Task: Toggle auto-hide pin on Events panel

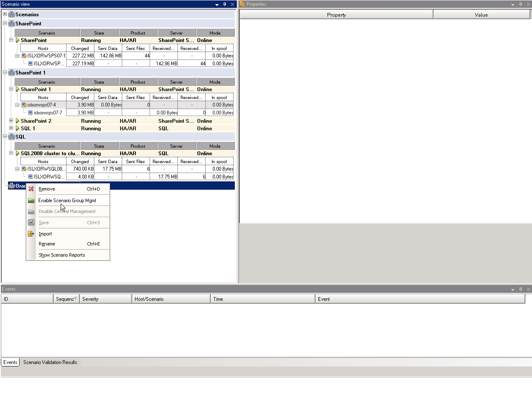Action: pos(520,289)
